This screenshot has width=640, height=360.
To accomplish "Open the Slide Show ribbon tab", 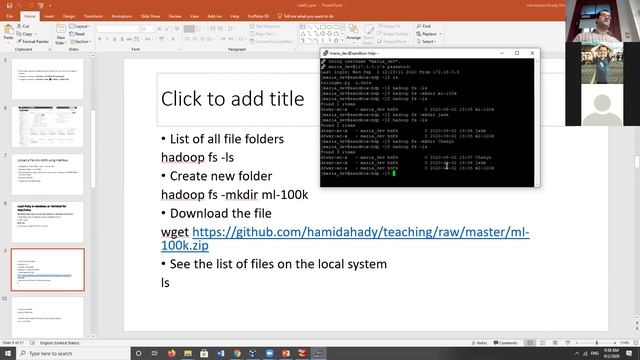I will [150, 16].
